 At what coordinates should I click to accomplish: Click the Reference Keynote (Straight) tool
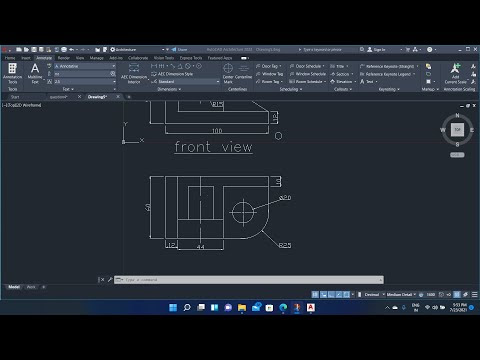[389, 66]
